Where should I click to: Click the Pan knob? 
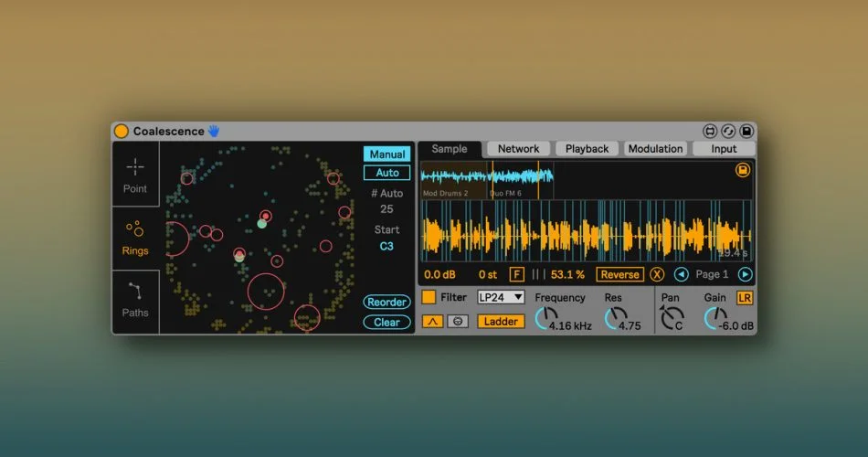click(x=672, y=318)
